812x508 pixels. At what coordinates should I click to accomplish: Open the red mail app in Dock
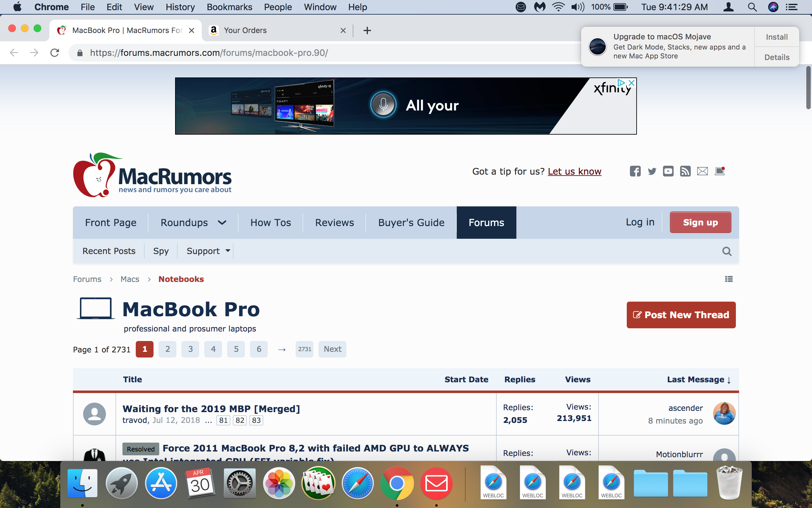(436, 484)
